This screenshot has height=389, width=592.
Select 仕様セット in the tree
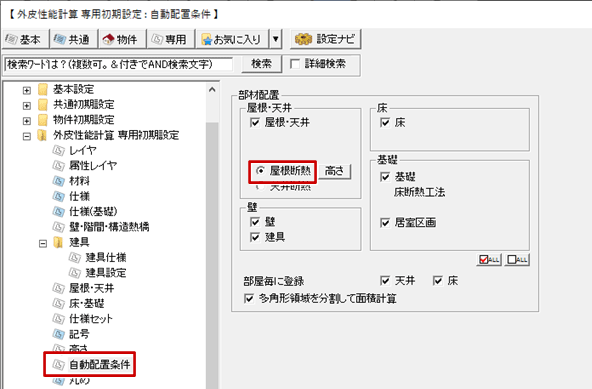pos(91,319)
